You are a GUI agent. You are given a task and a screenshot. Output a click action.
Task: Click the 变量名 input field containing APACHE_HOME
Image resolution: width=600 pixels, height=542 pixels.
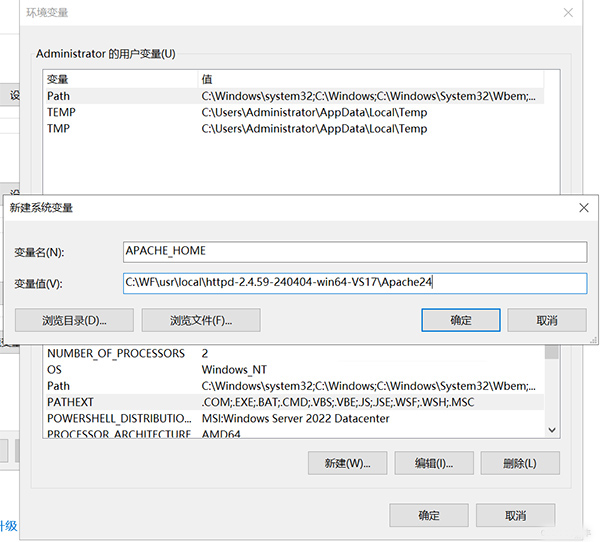point(354,251)
